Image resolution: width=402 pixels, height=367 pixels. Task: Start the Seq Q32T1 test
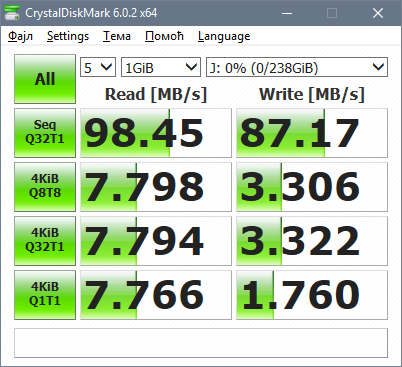[45, 133]
